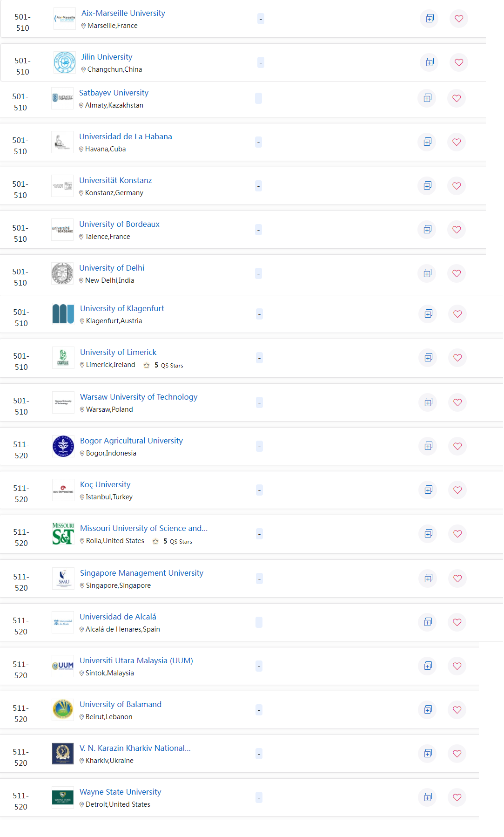Shortlist University of Delhi with the heart

tap(457, 273)
